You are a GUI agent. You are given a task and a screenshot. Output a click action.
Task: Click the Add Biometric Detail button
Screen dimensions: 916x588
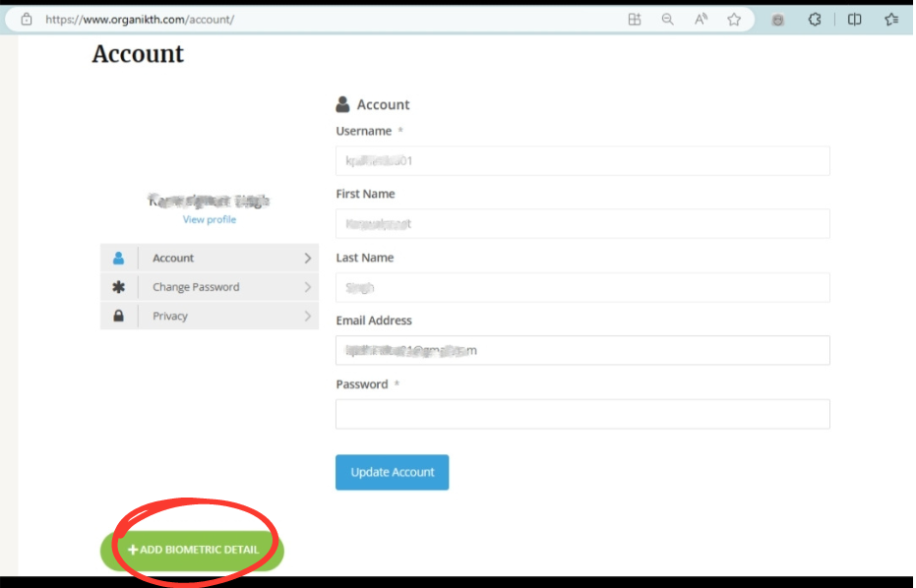pyautogui.click(x=193, y=550)
